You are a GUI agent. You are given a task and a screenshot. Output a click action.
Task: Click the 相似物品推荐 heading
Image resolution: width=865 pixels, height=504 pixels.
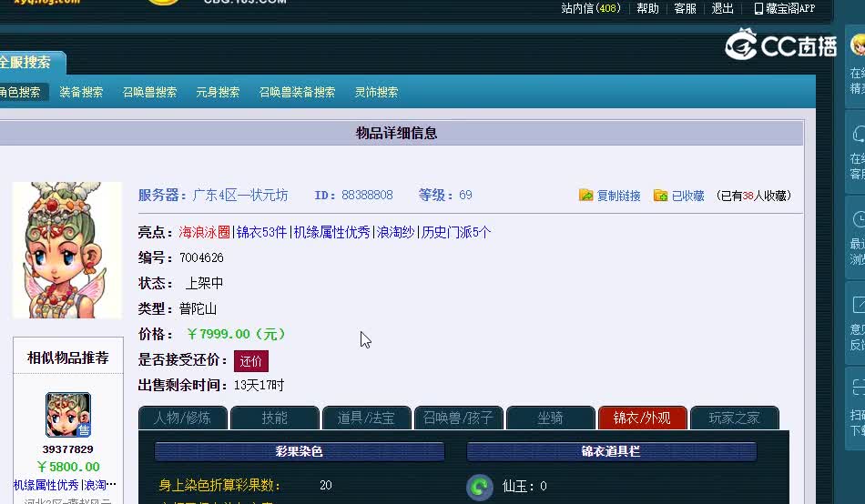(x=68, y=358)
